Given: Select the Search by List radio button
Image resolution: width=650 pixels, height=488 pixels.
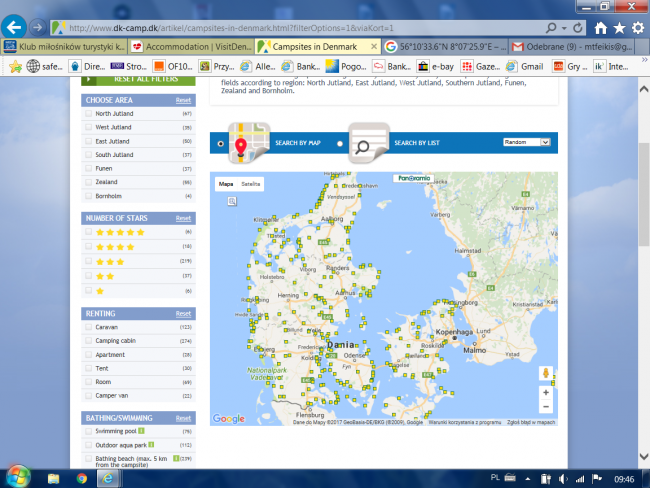Looking at the screenshot, I should 340,144.
